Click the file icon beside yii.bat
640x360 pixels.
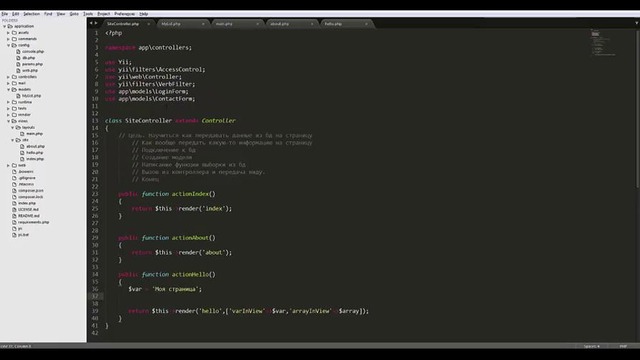[x=14, y=235]
